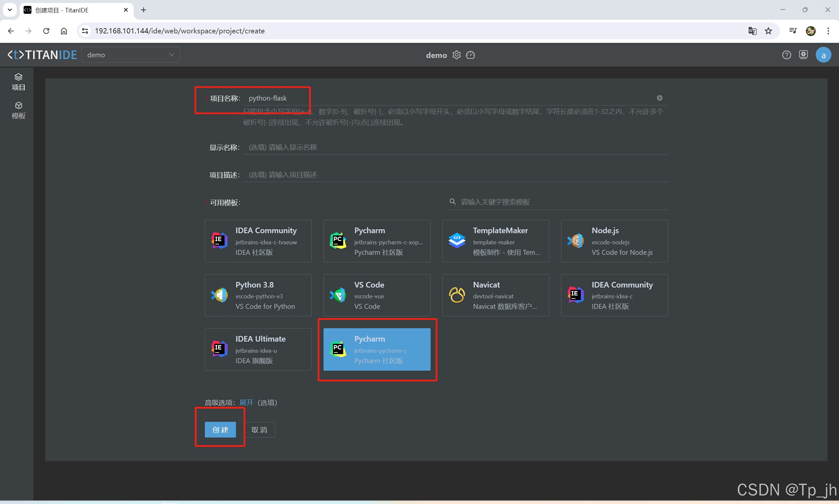Open the help question mark icon
The width and height of the screenshot is (839, 504).
[786, 55]
